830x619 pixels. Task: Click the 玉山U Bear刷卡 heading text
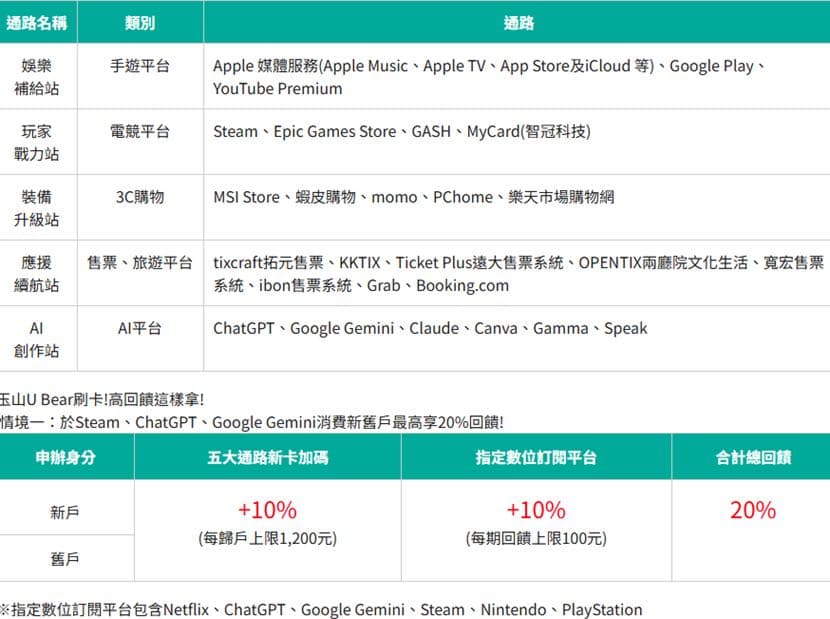click(x=101, y=399)
